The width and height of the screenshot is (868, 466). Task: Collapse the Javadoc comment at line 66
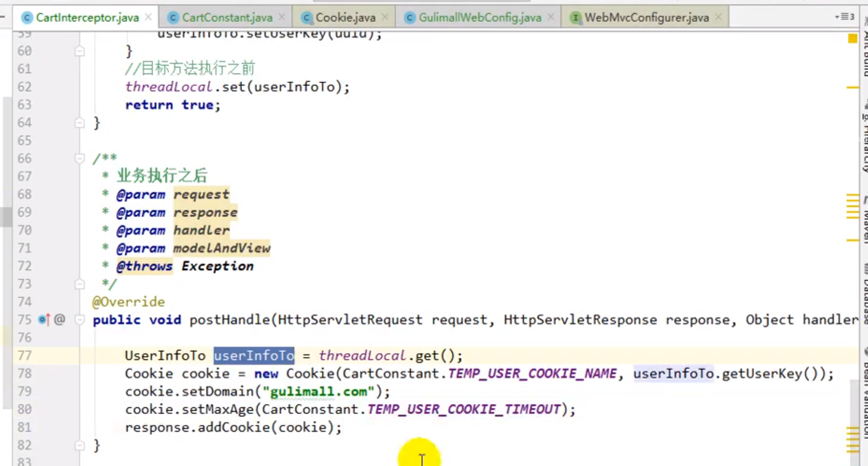(80, 158)
